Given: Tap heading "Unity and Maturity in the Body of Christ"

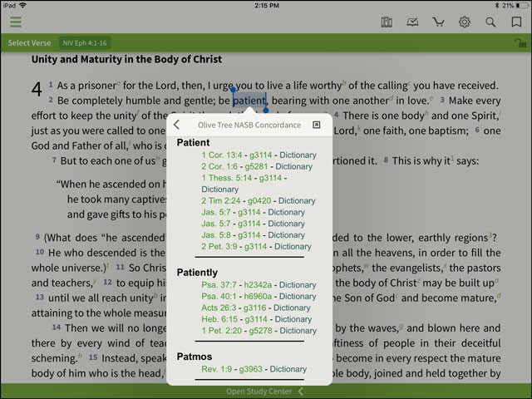Looking at the screenshot, I should pyautogui.click(x=126, y=59).
